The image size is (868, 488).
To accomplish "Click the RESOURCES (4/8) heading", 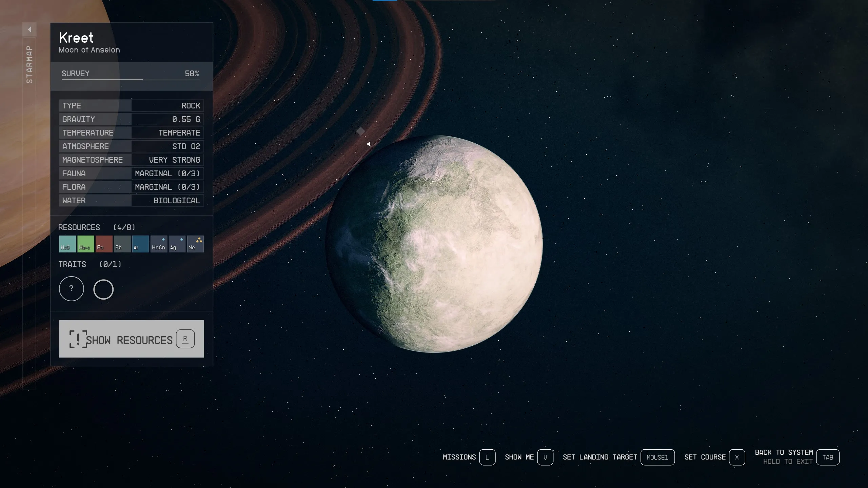I will [x=97, y=227].
